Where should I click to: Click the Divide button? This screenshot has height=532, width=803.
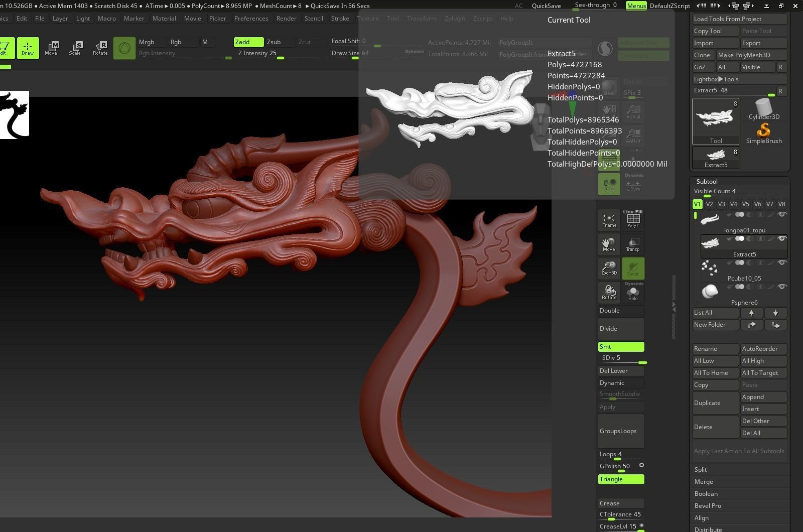tap(621, 329)
